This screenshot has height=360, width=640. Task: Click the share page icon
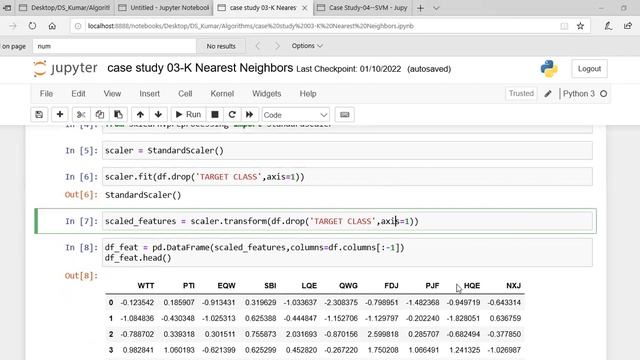628,26
